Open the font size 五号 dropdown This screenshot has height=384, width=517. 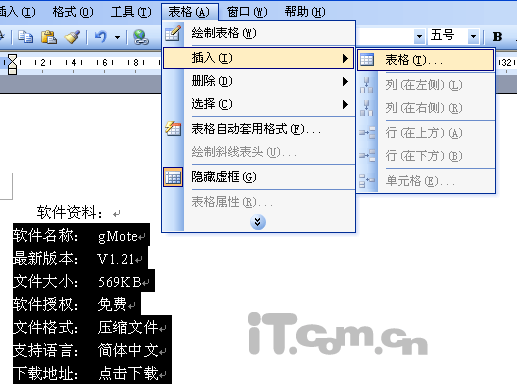tap(473, 36)
